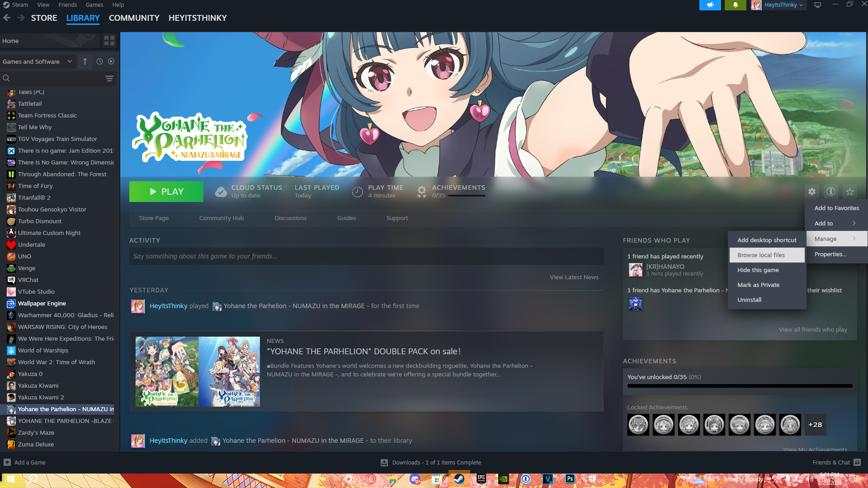The height and width of the screenshot is (488, 868).
Task: Click the library filter options icon
Action: [x=109, y=78]
